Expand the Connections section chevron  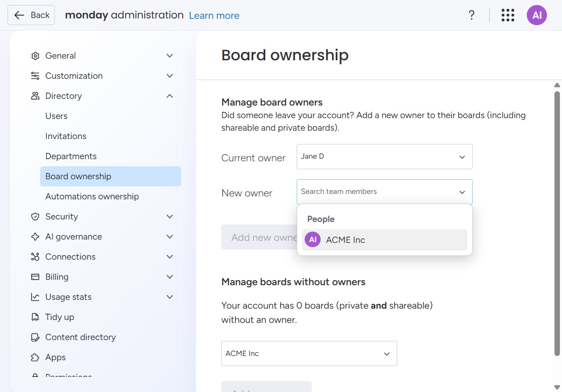pyautogui.click(x=170, y=257)
